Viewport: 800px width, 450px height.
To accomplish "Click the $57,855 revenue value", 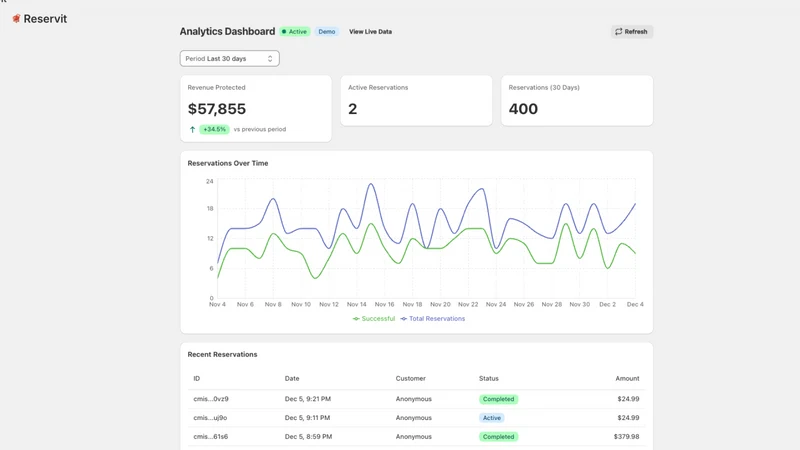I will pyautogui.click(x=217, y=109).
